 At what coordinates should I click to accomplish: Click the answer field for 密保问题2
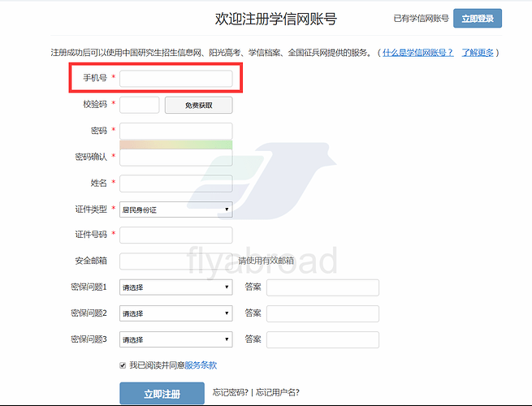(322, 313)
